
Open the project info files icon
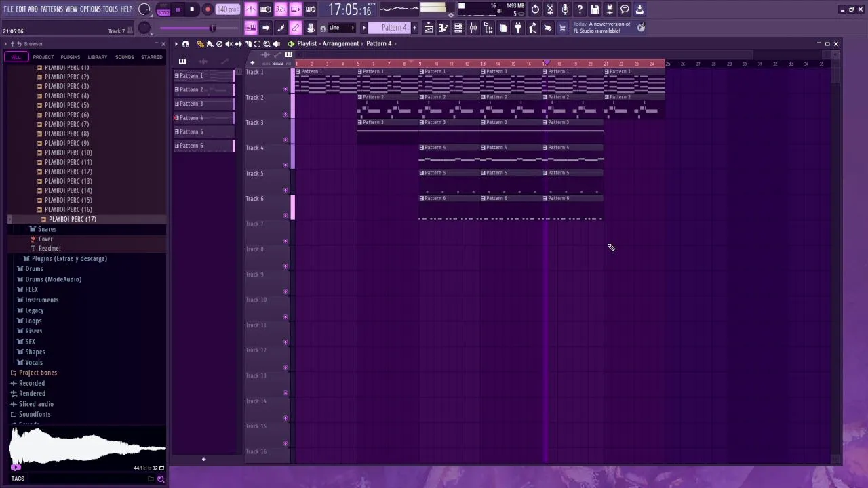[x=503, y=28]
